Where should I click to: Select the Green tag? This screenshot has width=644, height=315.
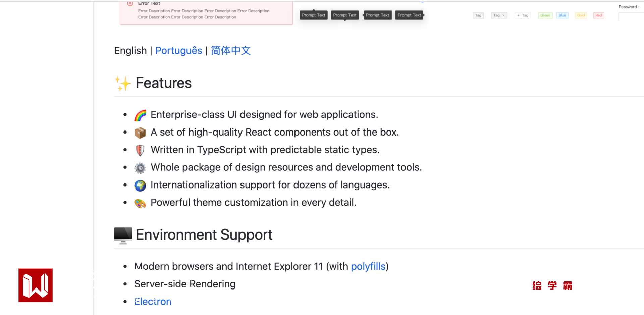point(545,15)
